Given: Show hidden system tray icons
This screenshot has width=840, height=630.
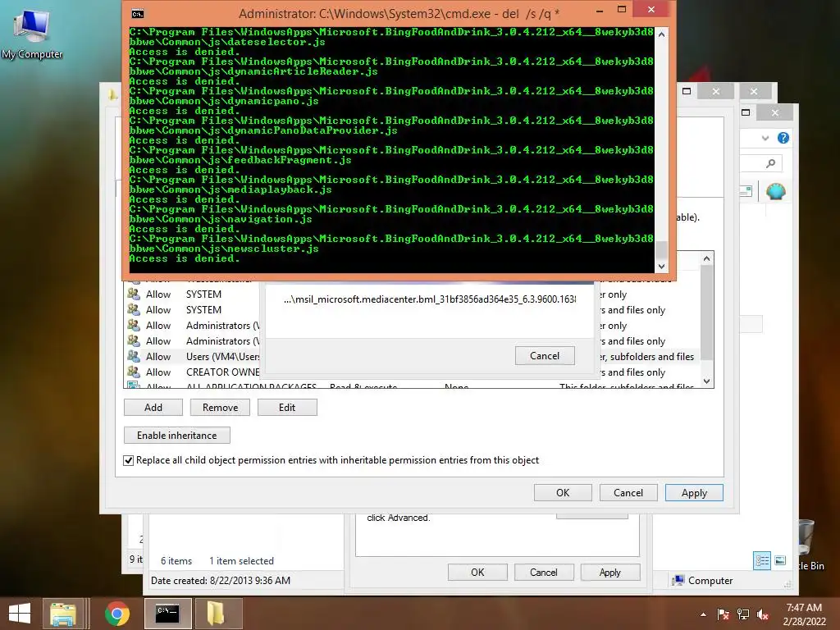Looking at the screenshot, I should pos(703,614).
